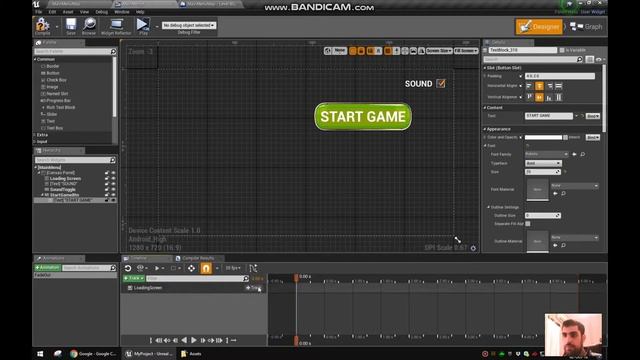Toggle visibility eye of StartGameBtn row
This screenshot has width=640, height=360.
coord(113,195)
